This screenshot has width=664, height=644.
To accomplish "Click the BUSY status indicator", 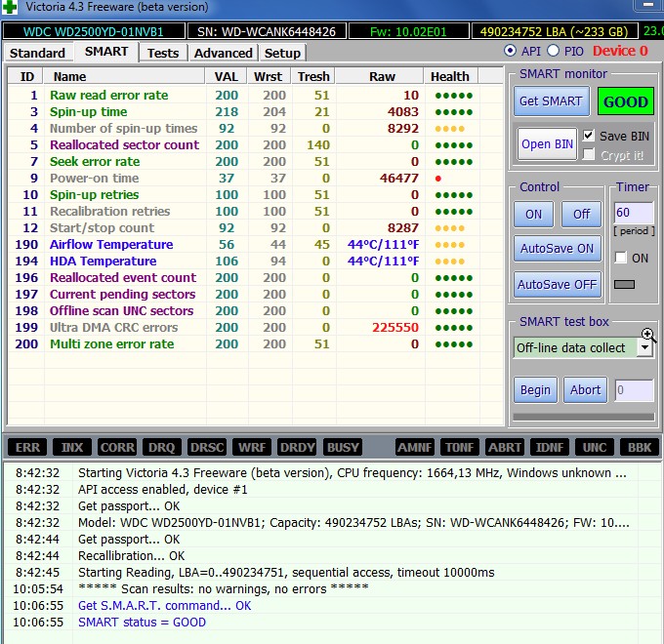I will click(x=343, y=447).
